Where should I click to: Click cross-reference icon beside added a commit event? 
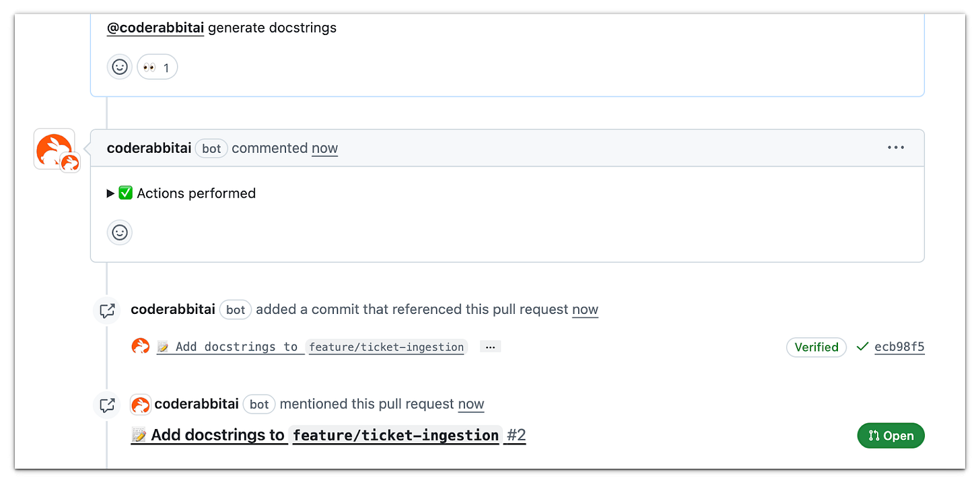106,311
